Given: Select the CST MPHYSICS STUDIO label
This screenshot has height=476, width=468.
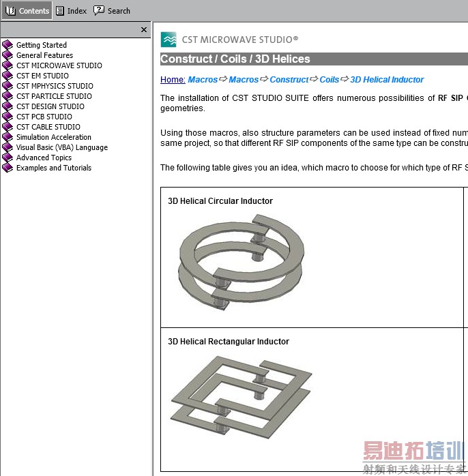Looking at the screenshot, I should point(55,86).
